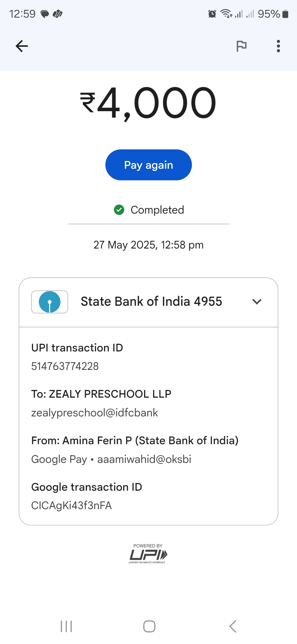Screen dimensions: 297x644
Task: Tap the Google transaction ID value
Action: [71, 506]
